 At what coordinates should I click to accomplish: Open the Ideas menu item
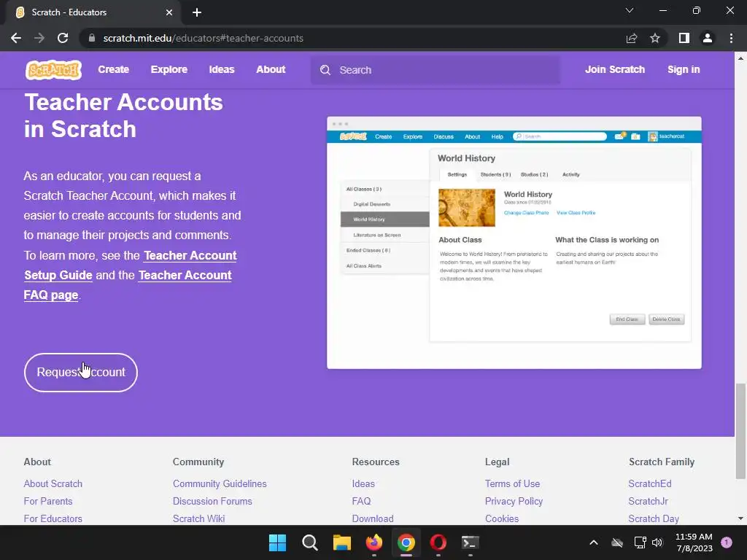click(222, 69)
